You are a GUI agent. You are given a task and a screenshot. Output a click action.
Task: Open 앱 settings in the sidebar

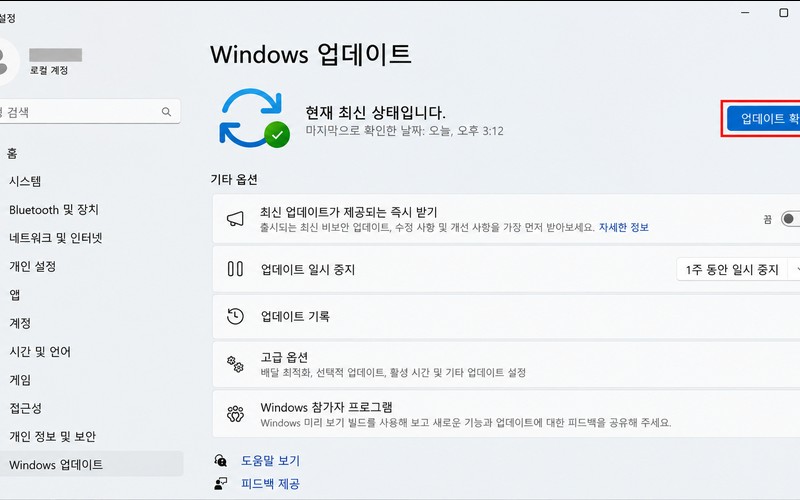[x=15, y=295]
